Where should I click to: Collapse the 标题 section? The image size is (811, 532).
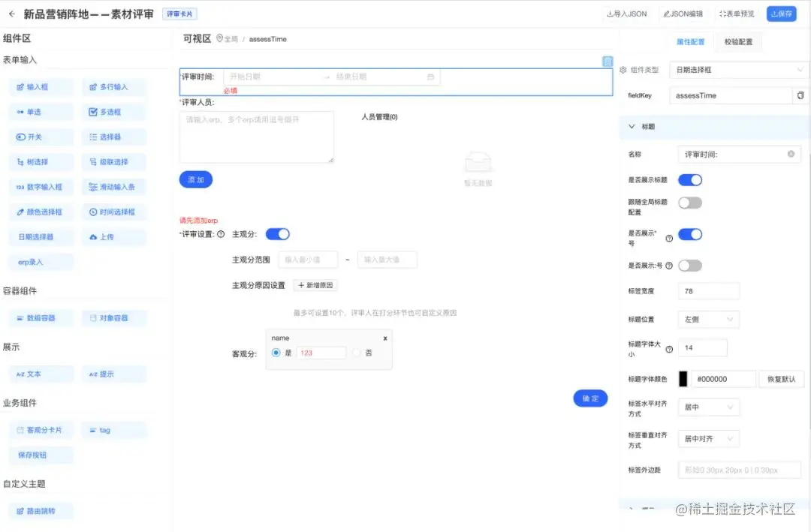pos(632,128)
